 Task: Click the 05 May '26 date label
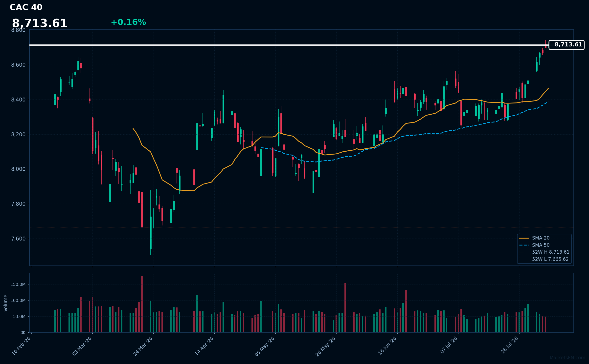[x=265, y=346]
